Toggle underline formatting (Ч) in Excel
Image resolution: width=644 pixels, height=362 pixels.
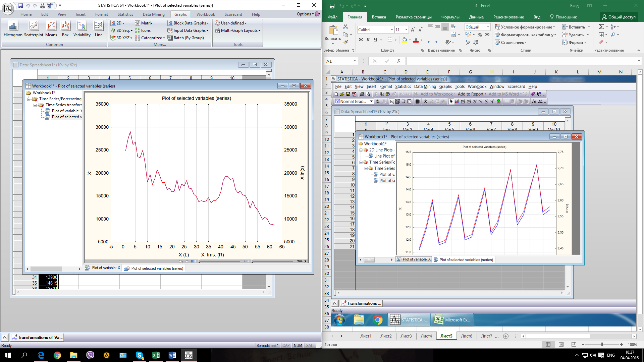[x=375, y=40]
